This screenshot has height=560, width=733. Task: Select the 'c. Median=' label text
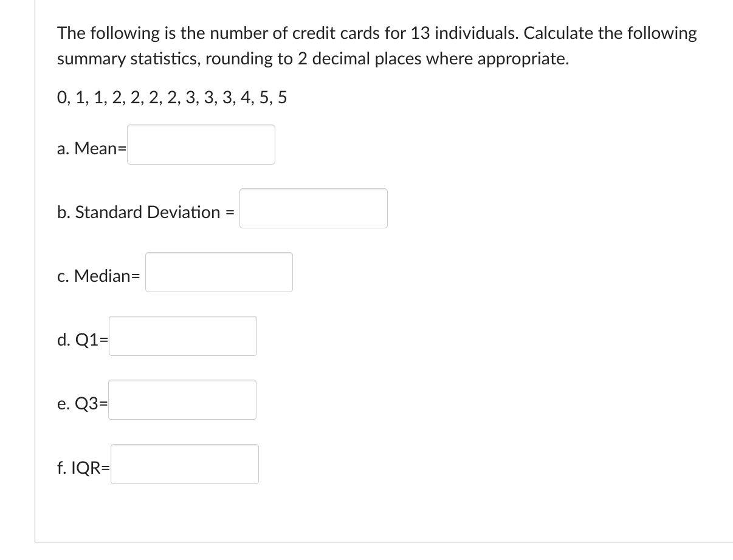(x=99, y=276)
